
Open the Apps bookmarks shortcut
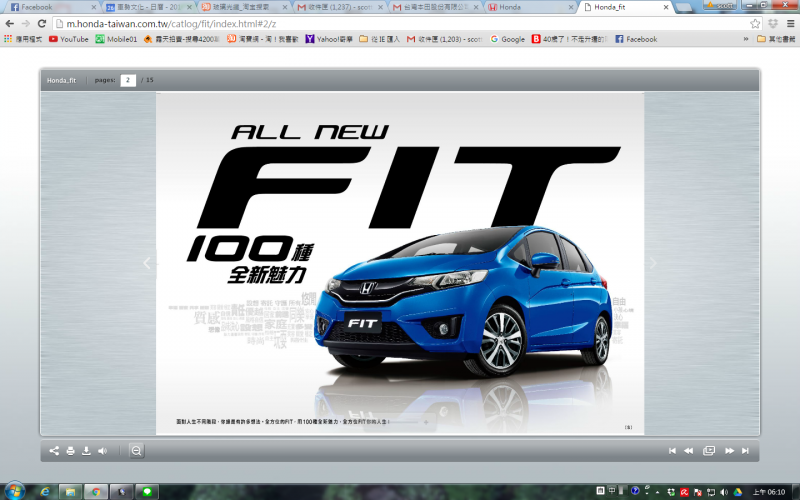(x=22, y=39)
